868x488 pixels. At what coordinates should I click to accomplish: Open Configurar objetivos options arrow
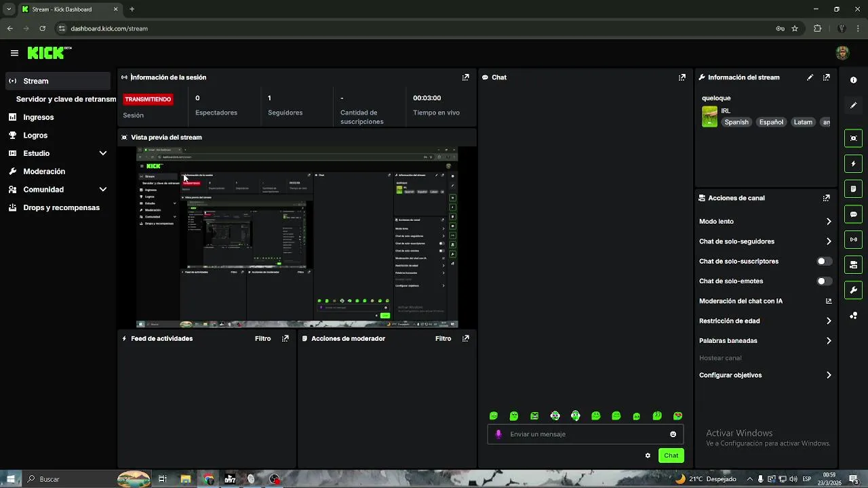tap(829, 375)
